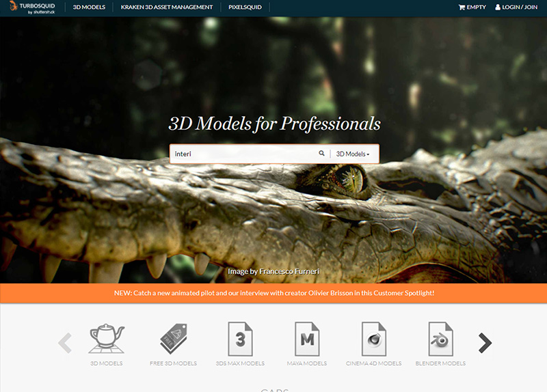The image size is (547, 392).
Task: Open Kraken 3D Asset Management menu item
Action: click(166, 8)
